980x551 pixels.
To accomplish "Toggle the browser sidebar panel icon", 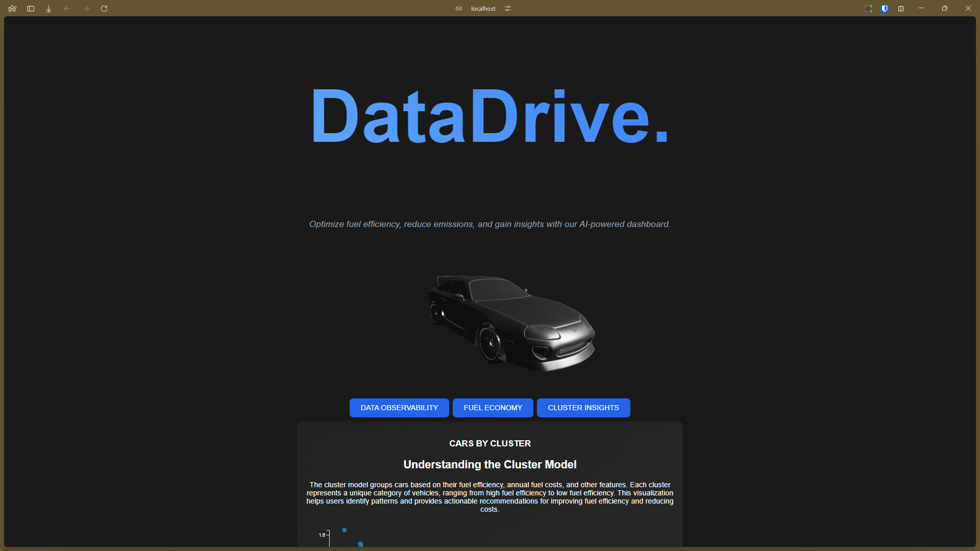I will (31, 9).
